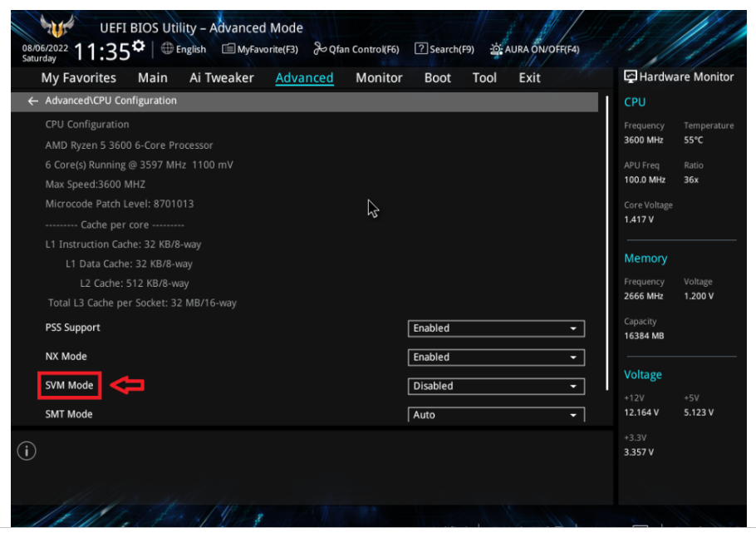Click the 36x ratio value
The image size is (756, 538).
(691, 180)
